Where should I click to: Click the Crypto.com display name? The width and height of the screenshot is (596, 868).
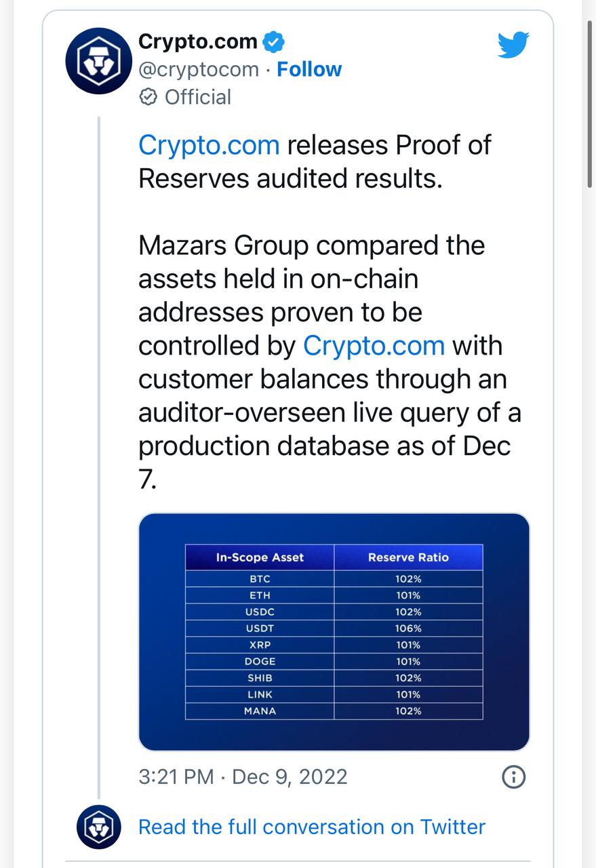tap(197, 41)
